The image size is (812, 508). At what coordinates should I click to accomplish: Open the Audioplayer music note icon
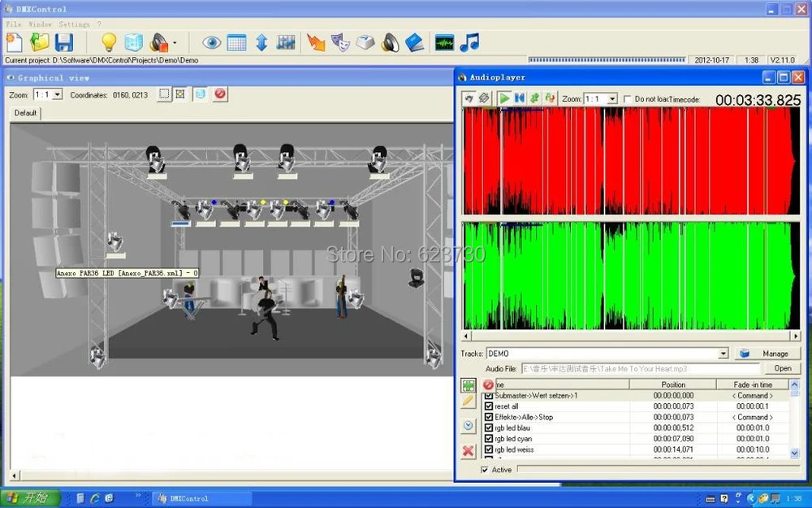[x=469, y=42]
